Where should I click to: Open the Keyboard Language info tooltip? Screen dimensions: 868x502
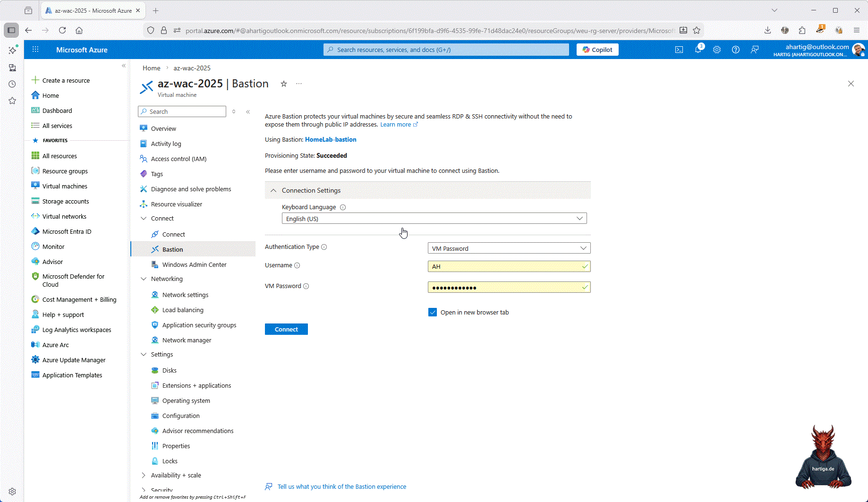point(343,207)
